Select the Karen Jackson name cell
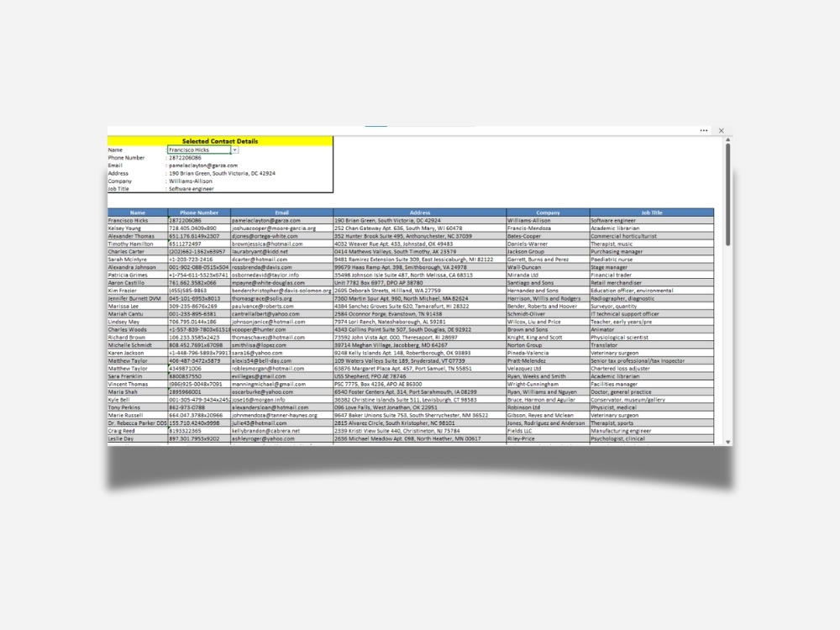This screenshot has width=840, height=630. (138, 353)
